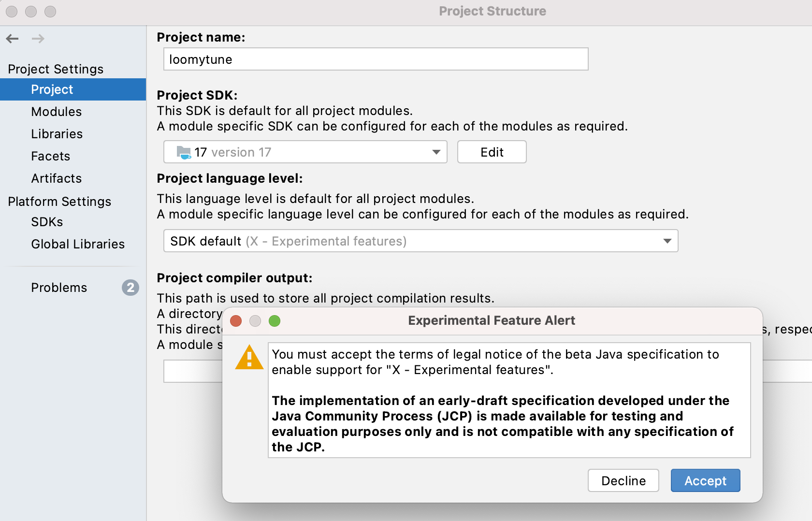Open Global Libraries settings
812x521 pixels.
point(78,244)
